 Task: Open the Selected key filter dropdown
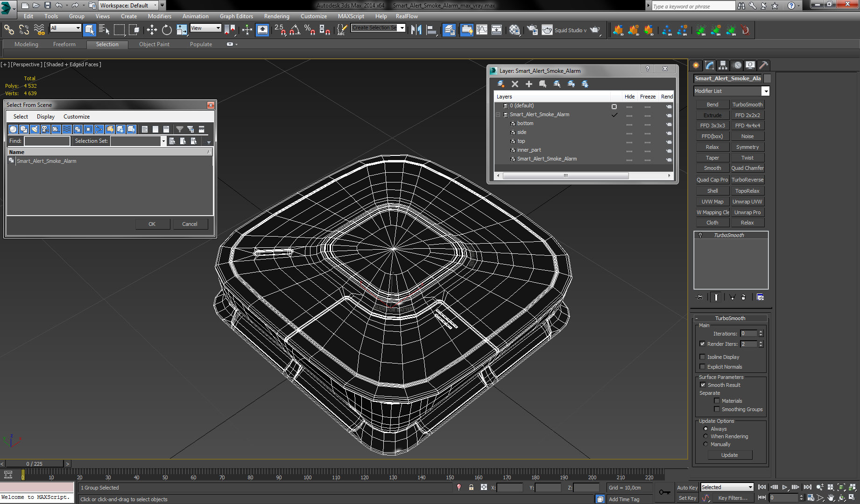pos(750,487)
